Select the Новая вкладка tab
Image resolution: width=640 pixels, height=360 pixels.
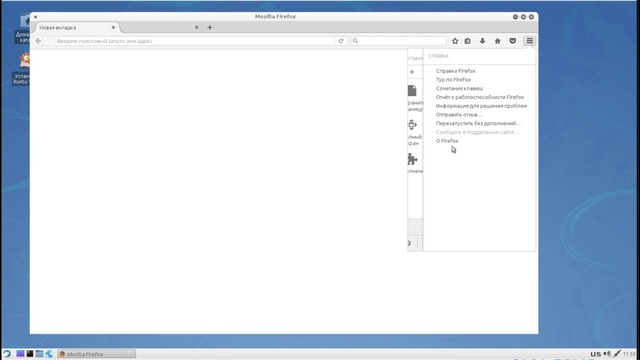(x=78, y=27)
